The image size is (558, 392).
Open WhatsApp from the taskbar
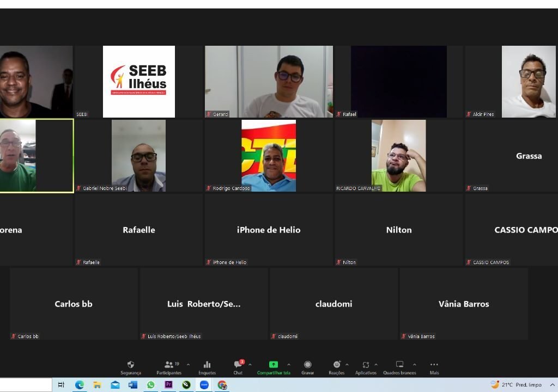(151, 385)
